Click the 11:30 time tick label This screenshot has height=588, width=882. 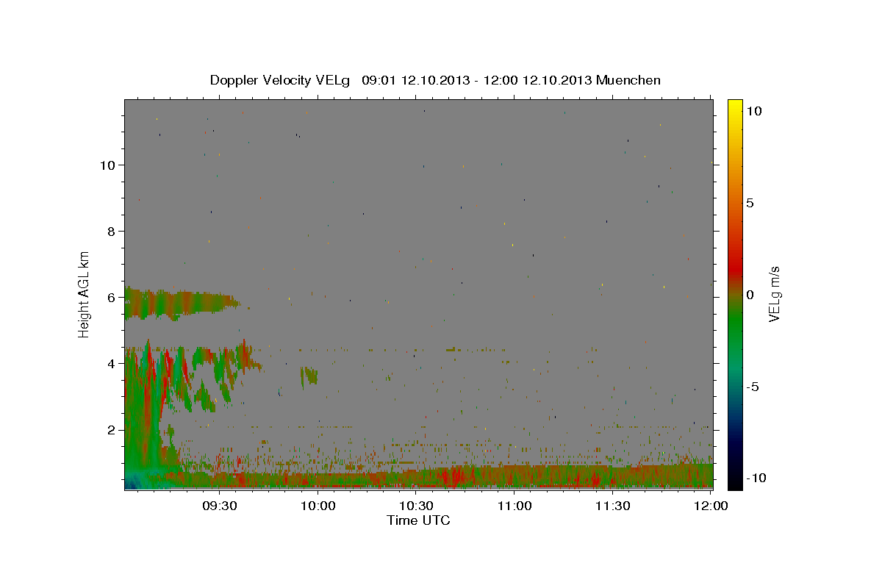tap(614, 506)
